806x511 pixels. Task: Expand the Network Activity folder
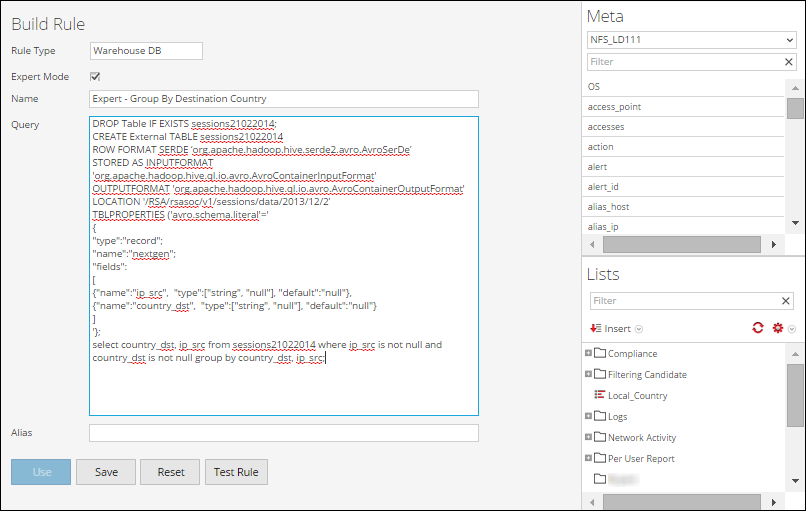(x=588, y=437)
